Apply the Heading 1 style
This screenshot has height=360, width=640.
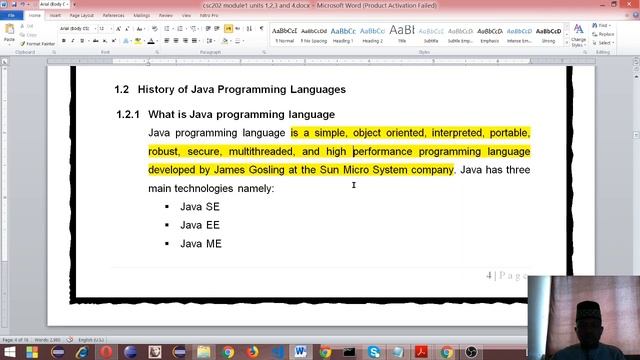pos(343,35)
